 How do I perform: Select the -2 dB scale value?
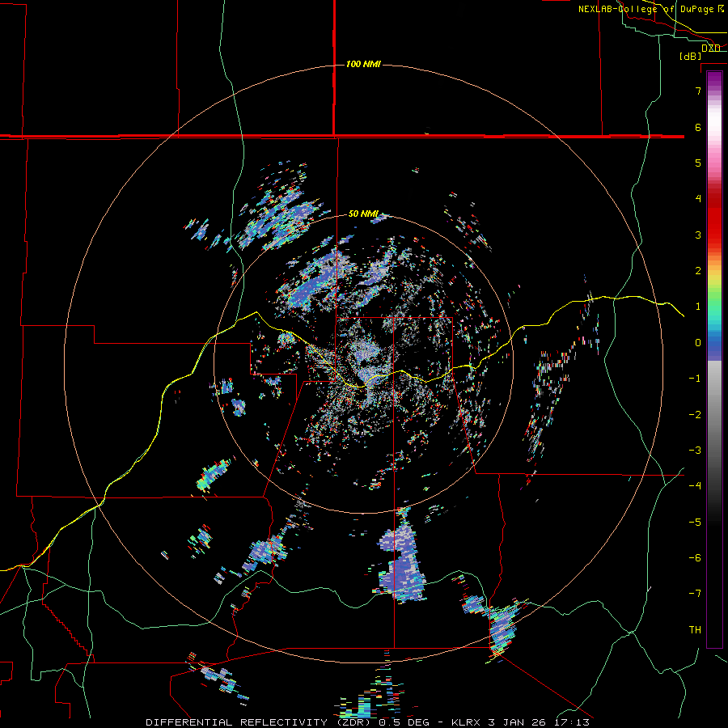(x=695, y=414)
